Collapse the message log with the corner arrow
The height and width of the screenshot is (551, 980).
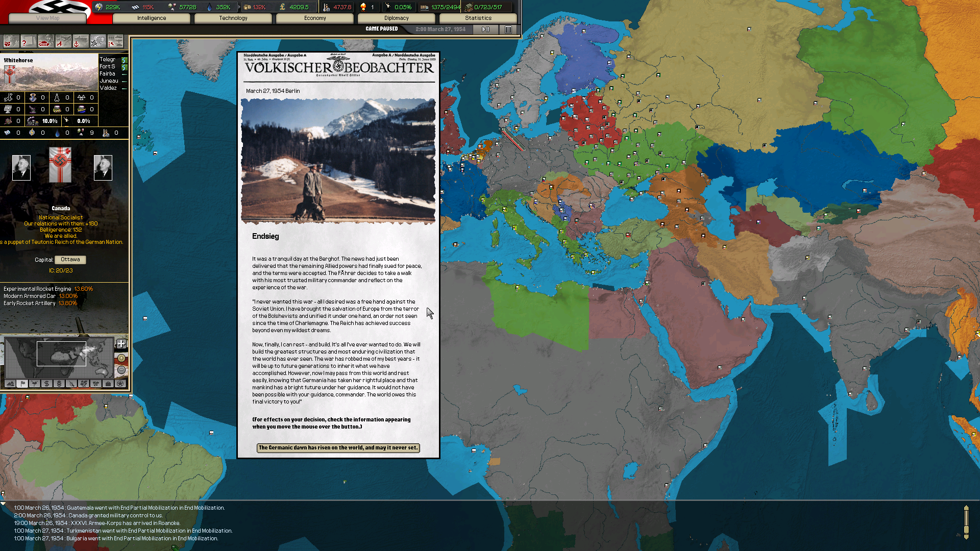3,504
